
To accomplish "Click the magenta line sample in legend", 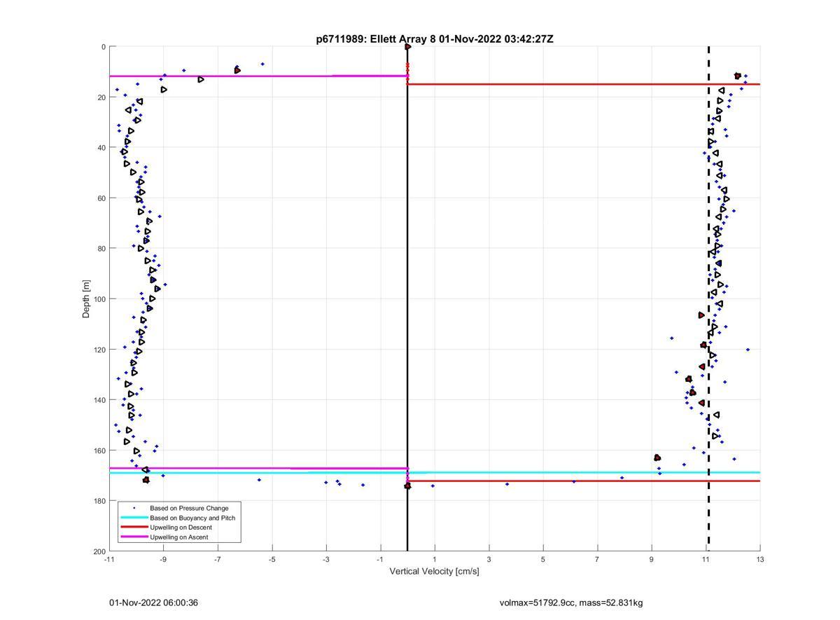I will [134, 537].
